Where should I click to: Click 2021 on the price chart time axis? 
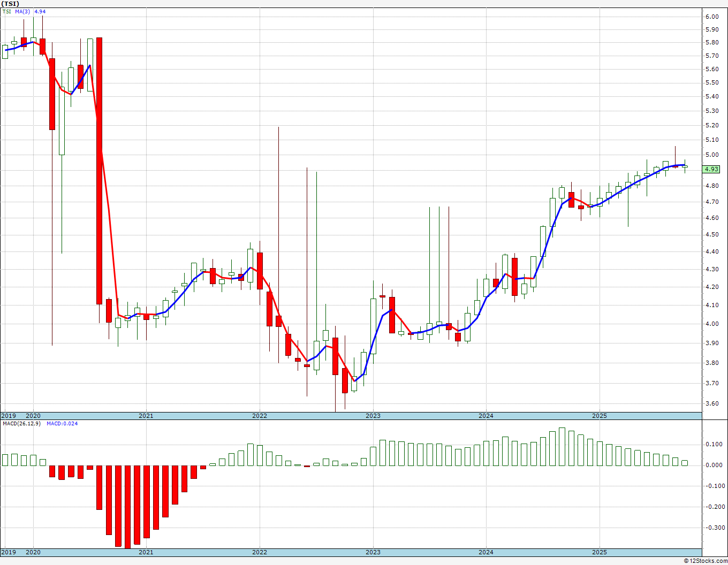pos(146,416)
